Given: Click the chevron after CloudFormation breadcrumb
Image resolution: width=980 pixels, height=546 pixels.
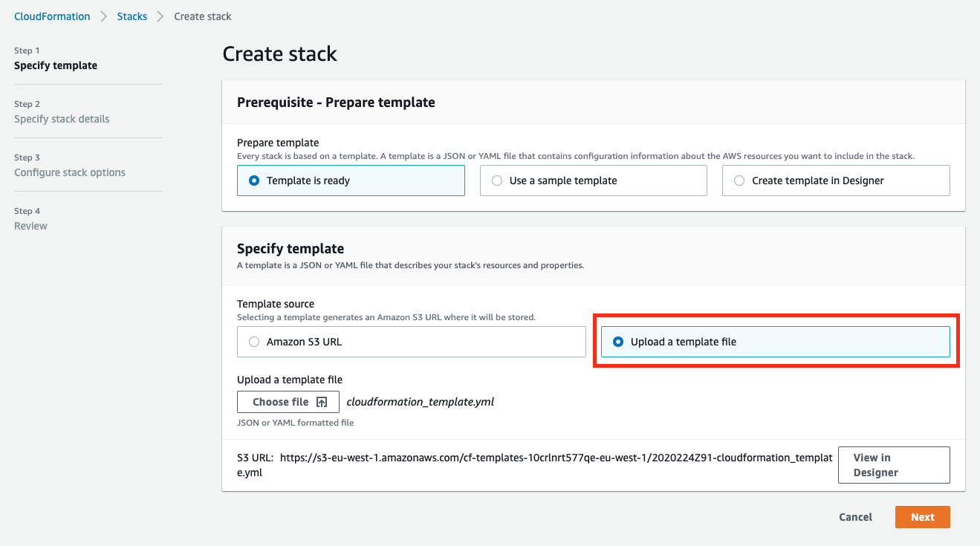Looking at the screenshot, I should pos(104,16).
